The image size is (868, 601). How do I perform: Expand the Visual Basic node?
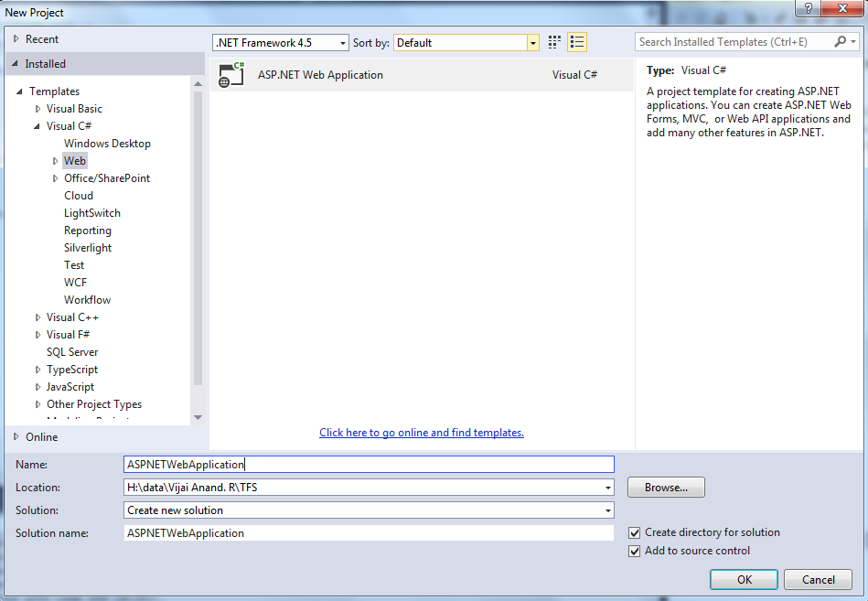coord(38,109)
